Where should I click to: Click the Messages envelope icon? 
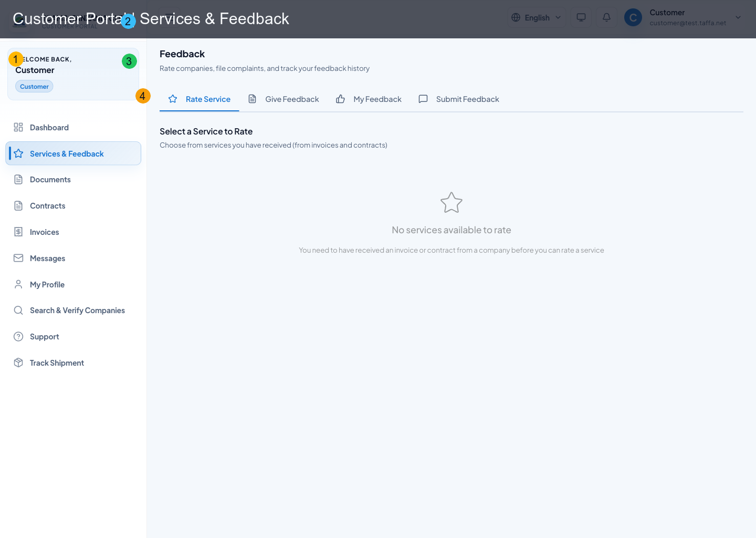point(18,258)
